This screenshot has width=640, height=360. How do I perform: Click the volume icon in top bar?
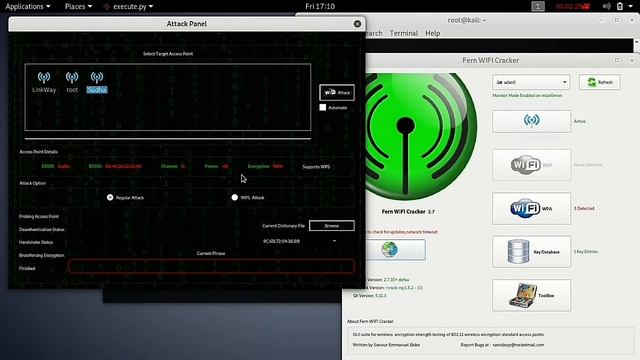coord(607,6)
